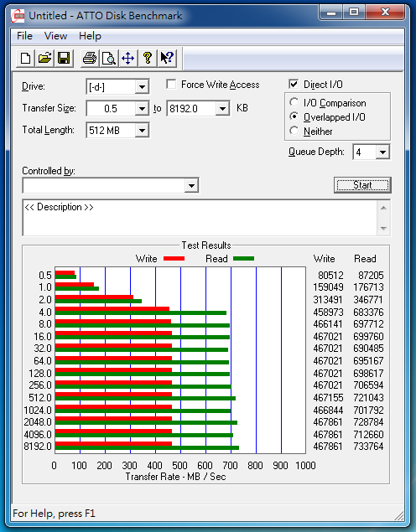Image resolution: width=416 pixels, height=532 pixels.
Task: Click the four-arrow move toolbar icon
Action: click(x=128, y=58)
